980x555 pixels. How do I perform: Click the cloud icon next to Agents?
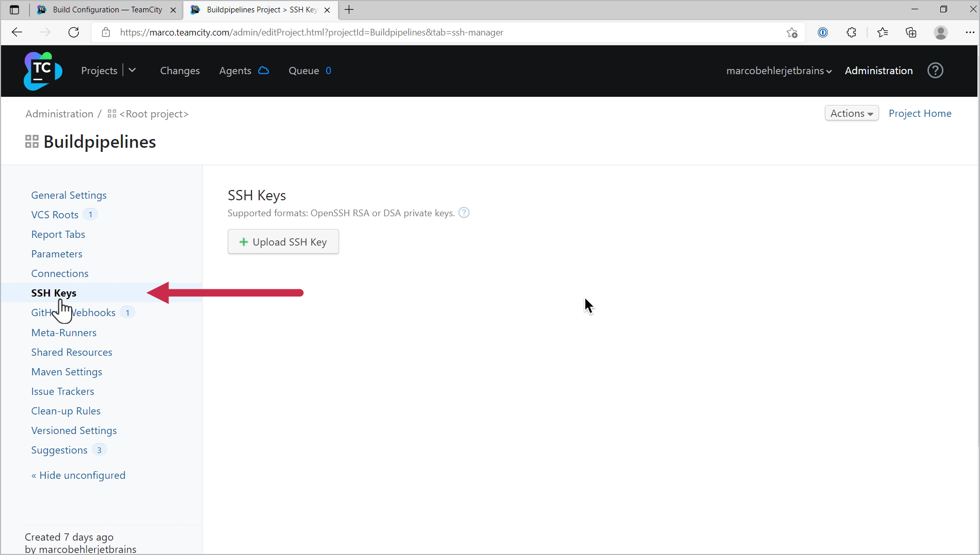coord(263,71)
